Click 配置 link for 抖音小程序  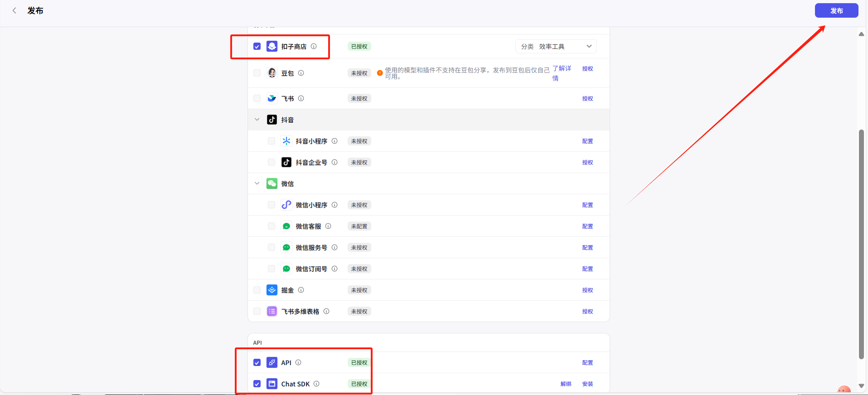coord(587,141)
